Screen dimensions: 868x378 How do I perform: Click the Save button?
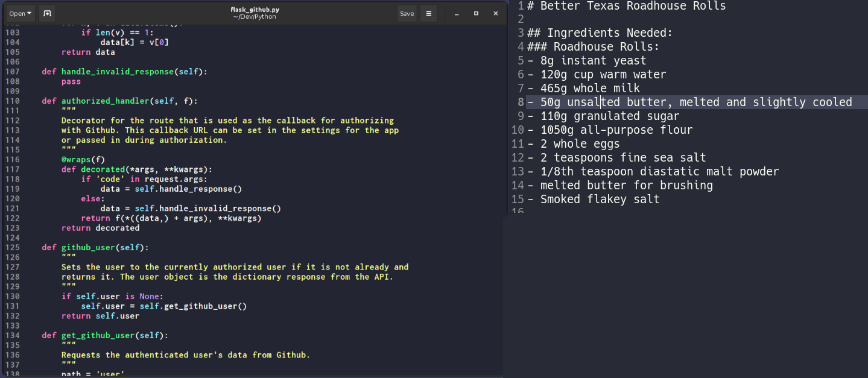point(407,13)
